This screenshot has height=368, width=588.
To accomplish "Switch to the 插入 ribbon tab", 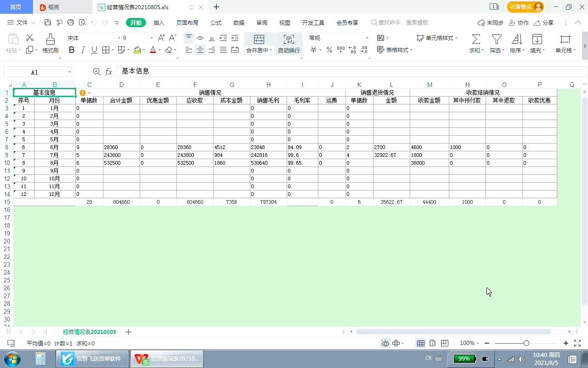I will [158, 23].
